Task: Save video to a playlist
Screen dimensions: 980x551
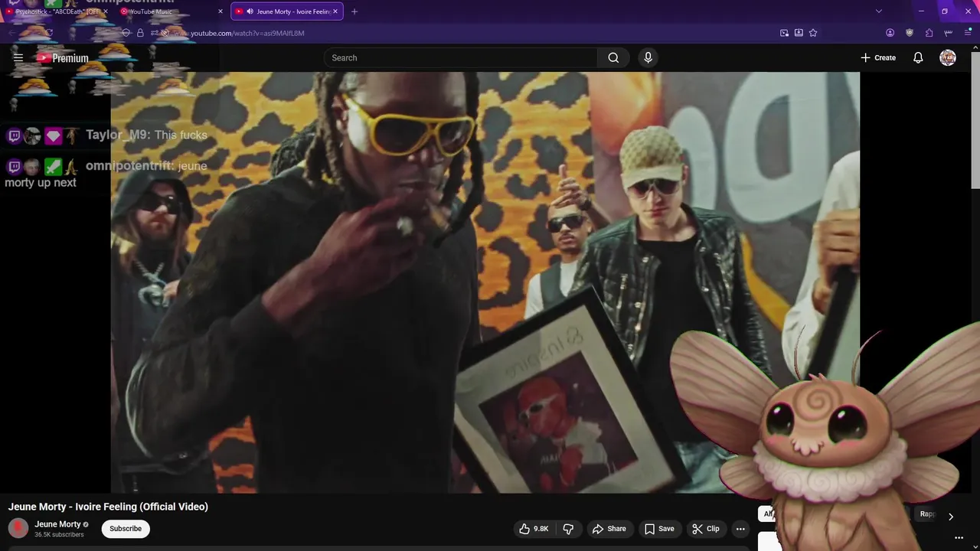Action: click(659, 529)
